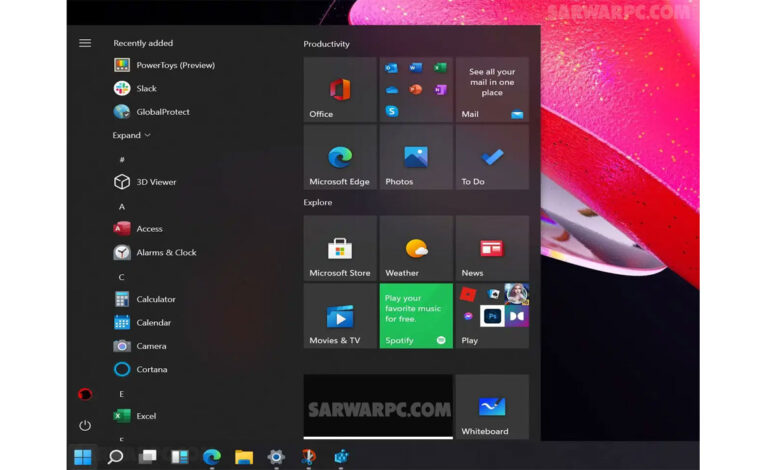Jump to letter E section header

coord(121,394)
